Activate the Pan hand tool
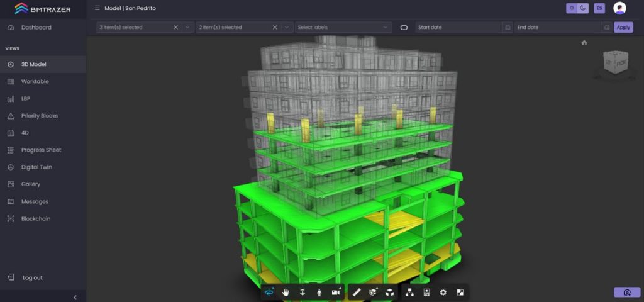The height and width of the screenshot is (302, 644). pos(286,293)
